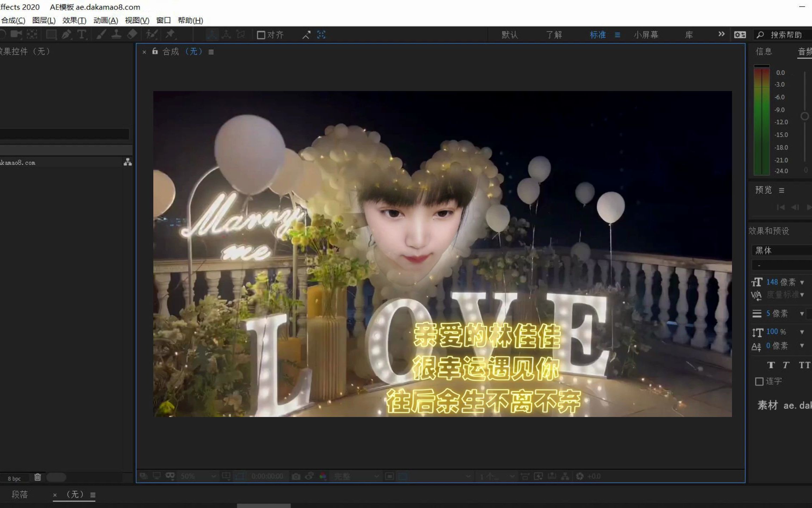The width and height of the screenshot is (812, 508).
Task: Open the font style dropdown below 黑体
Action: (x=782, y=265)
